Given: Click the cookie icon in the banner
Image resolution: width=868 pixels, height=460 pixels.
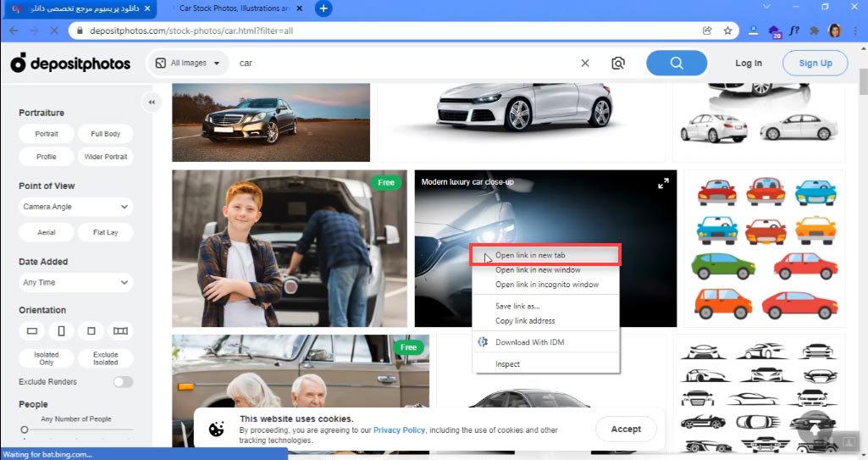Looking at the screenshot, I should pos(217,429).
